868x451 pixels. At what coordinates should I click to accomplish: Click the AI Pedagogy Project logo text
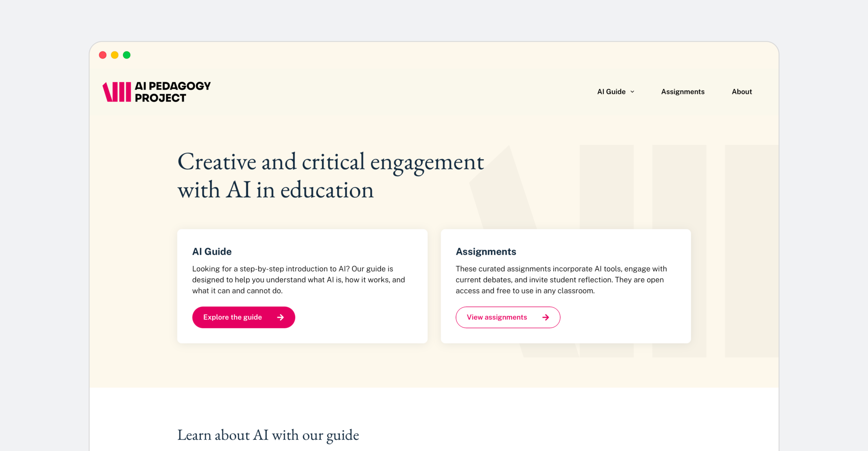[172, 92]
